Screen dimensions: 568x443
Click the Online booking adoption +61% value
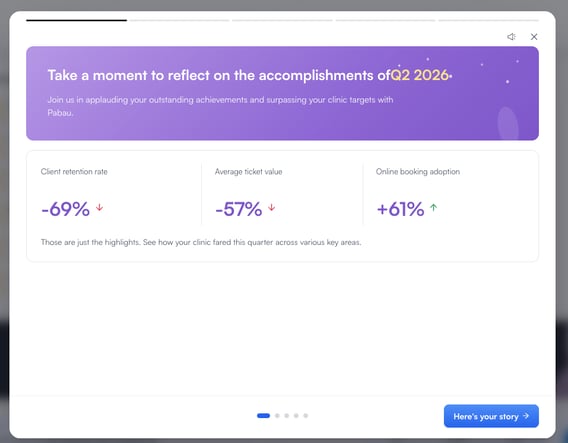400,209
